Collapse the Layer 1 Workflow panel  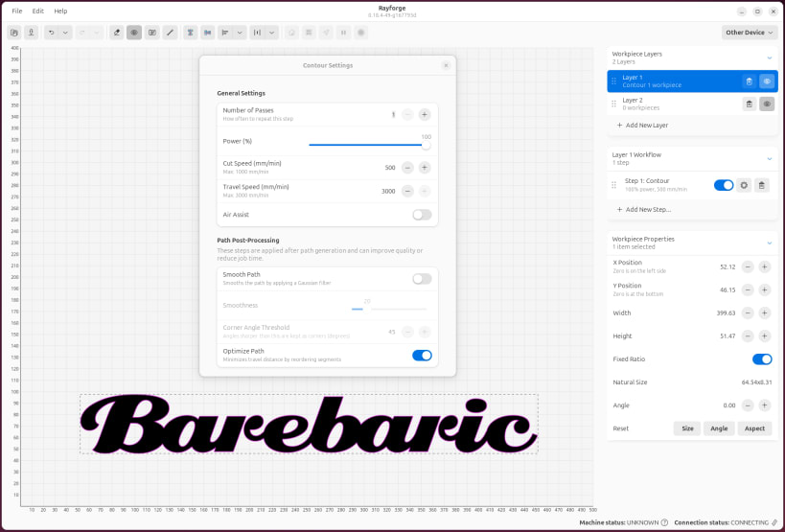(770, 159)
